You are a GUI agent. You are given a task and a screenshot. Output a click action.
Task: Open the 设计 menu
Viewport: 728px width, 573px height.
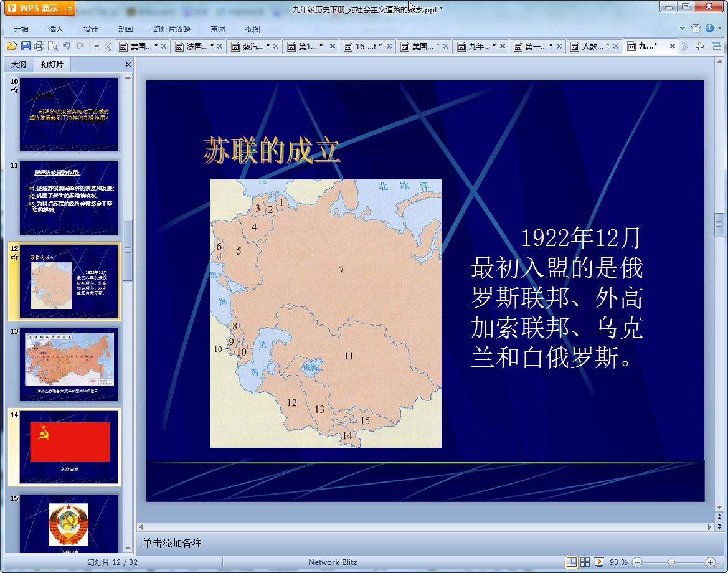(x=90, y=29)
